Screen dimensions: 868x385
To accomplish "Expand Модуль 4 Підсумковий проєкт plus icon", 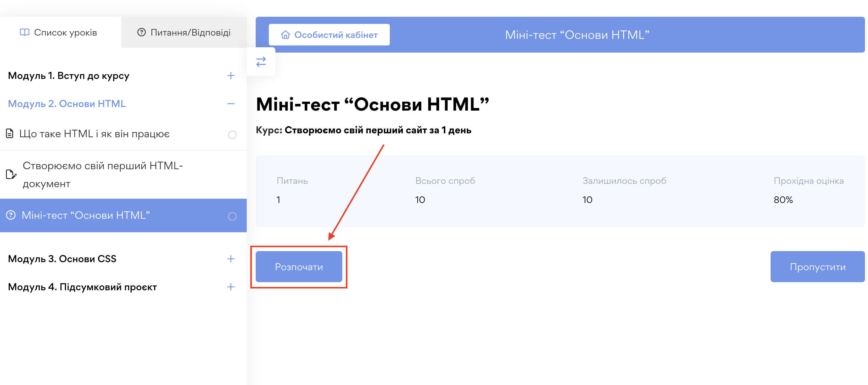I will [231, 287].
